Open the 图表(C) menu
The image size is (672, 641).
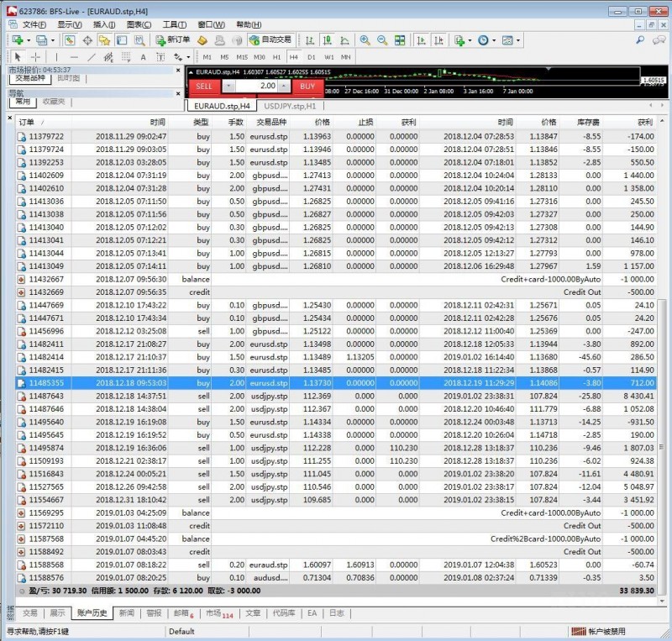(137, 24)
